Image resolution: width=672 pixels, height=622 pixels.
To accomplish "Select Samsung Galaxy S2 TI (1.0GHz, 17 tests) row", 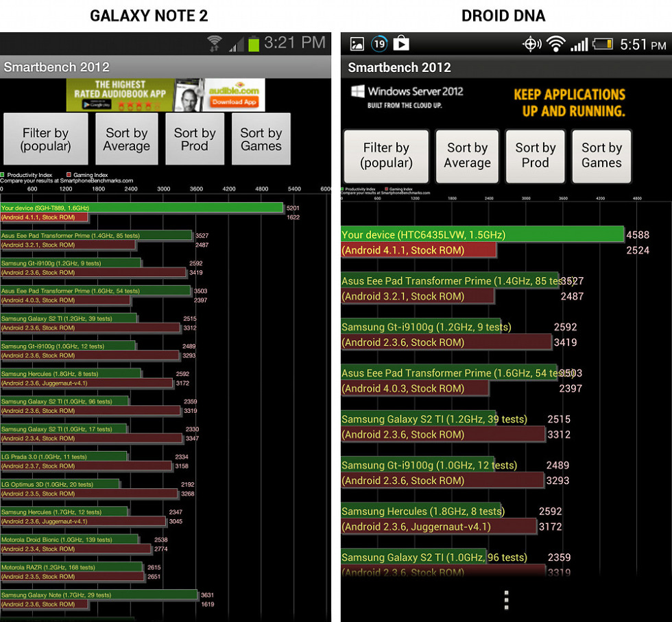I will coord(91,434).
